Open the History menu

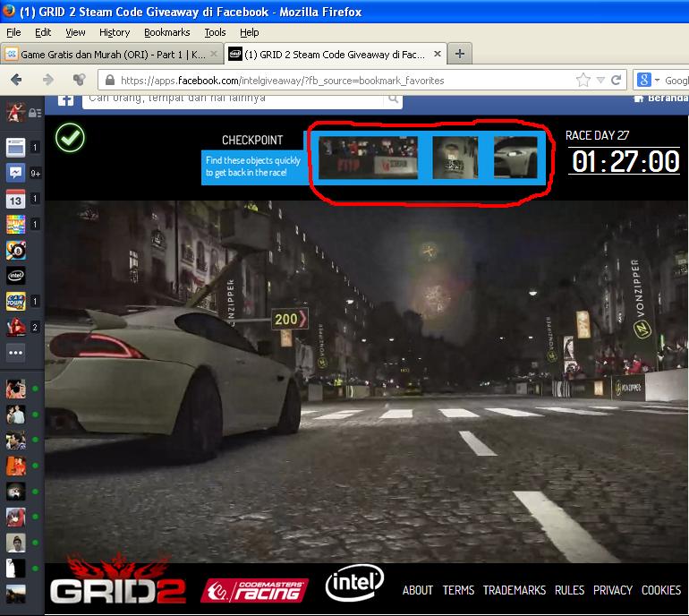[x=115, y=32]
